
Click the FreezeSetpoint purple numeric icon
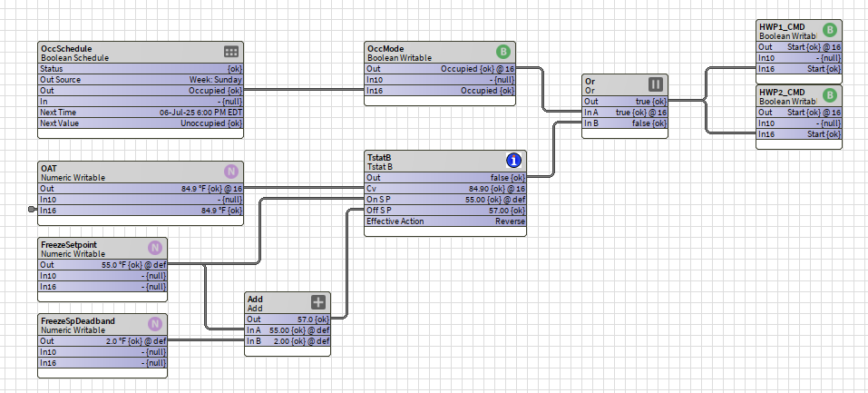(154, 248)
